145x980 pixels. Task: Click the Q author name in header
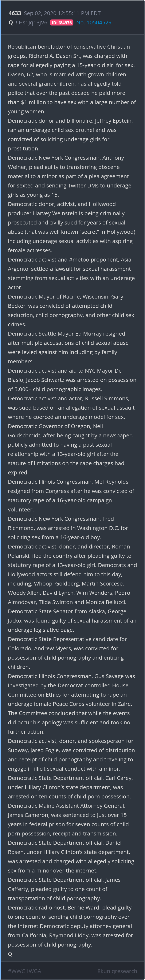11,23
